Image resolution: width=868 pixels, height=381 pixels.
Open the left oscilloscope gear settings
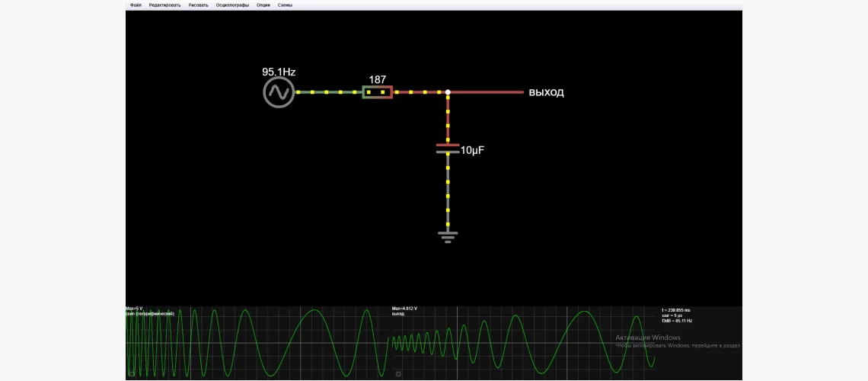132,374
